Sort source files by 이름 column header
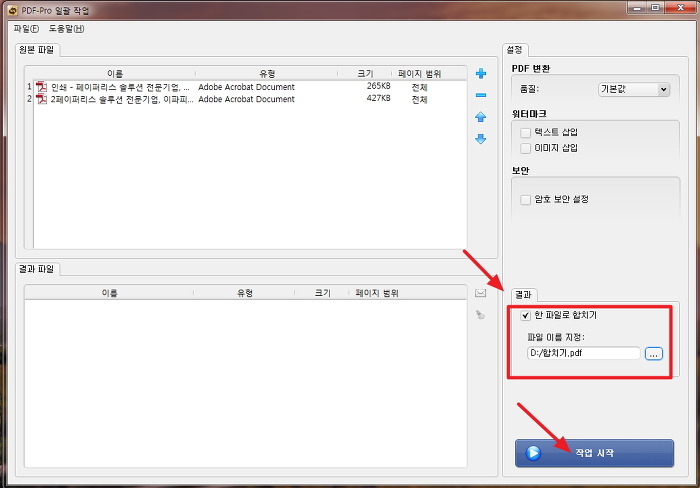This screenshot has height=488, width=700. point(115,74)
